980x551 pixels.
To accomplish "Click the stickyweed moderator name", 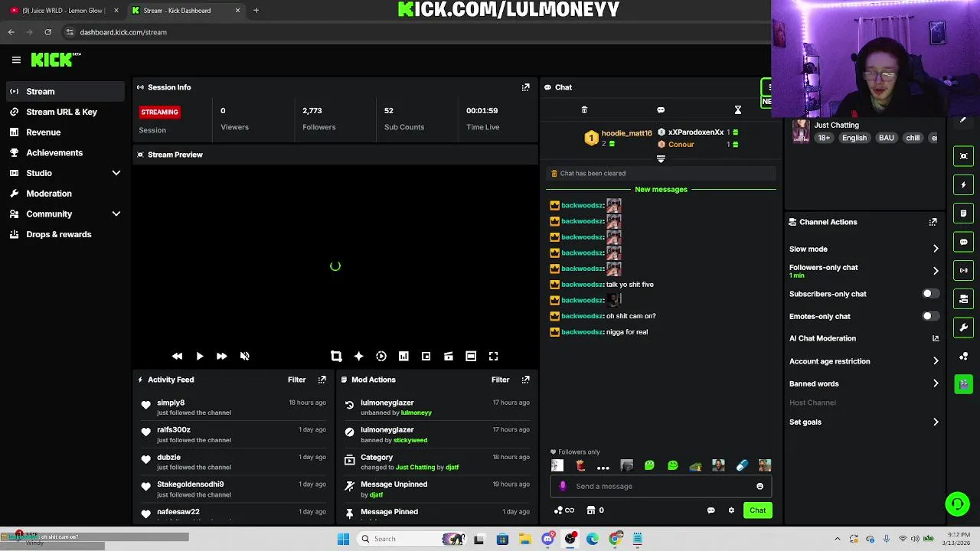I will pyautogui.click(x=410, y=441).
